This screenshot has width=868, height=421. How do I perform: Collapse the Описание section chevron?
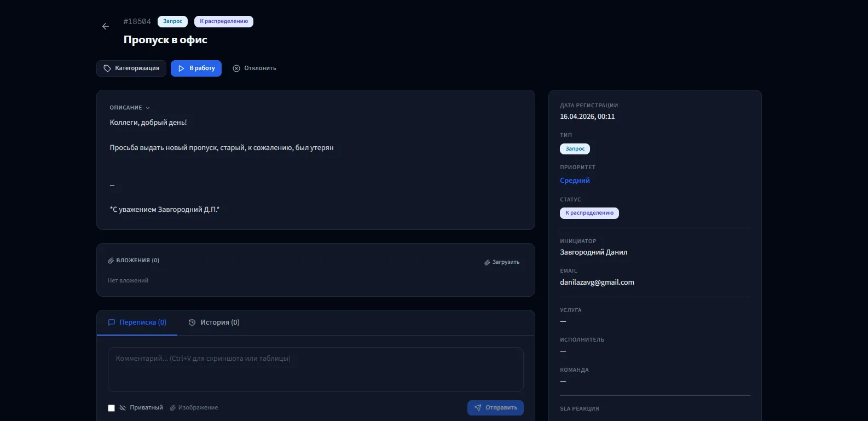coord(148,108)
